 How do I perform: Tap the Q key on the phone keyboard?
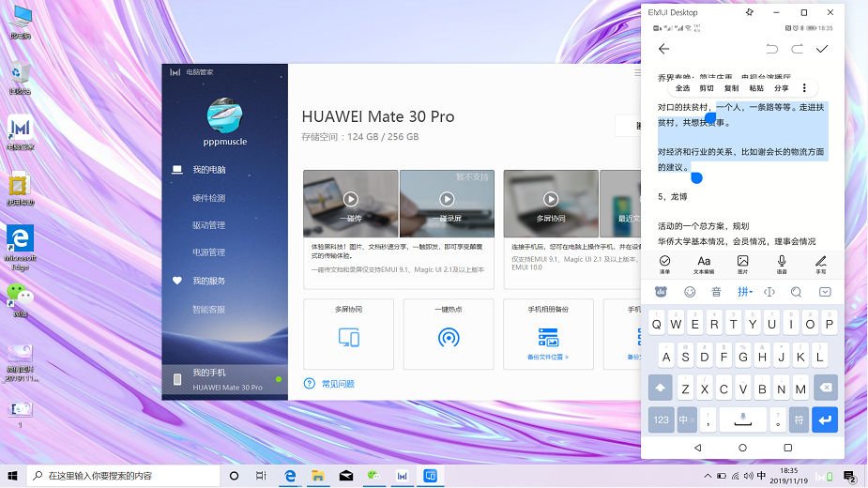pyautogui.click(x=657, y=323)
